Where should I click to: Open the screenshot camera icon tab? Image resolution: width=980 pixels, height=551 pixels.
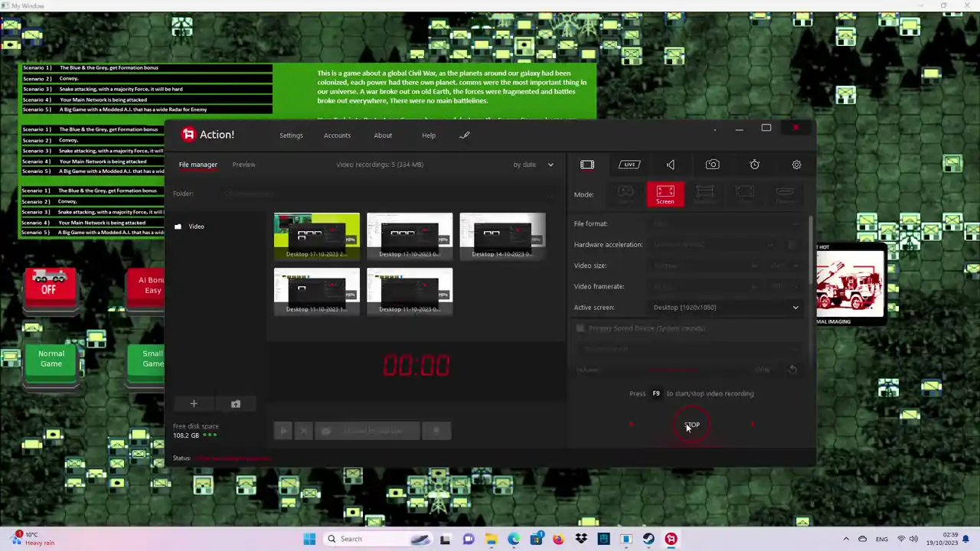[713, 165]
